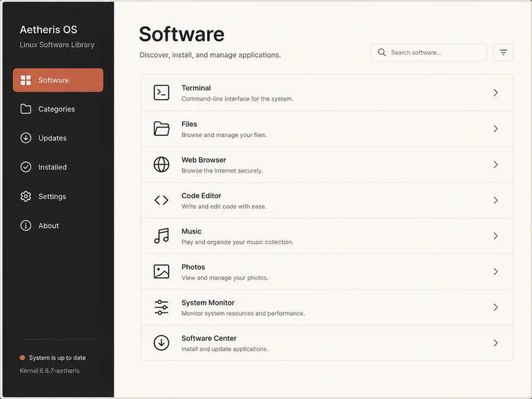Screen dimensions: 532x399
Task: Click 'Browse the internet securely.' description
Action: point(222,170)
